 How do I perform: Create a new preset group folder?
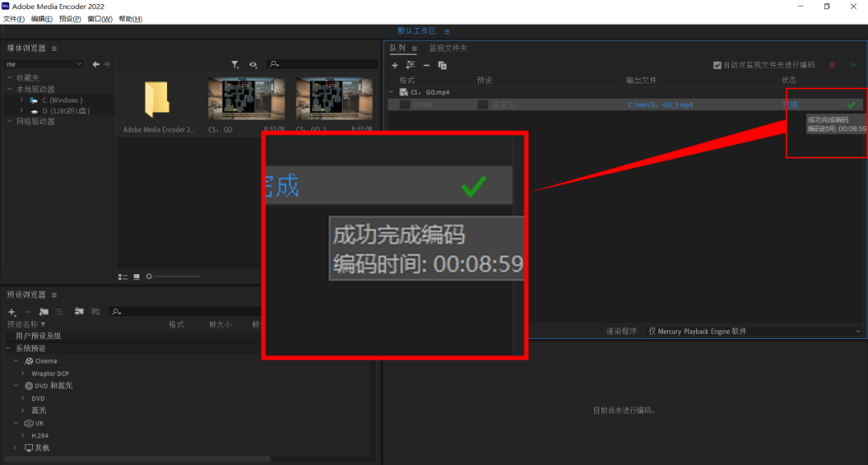pyautogui.click(x=43, y=312)
